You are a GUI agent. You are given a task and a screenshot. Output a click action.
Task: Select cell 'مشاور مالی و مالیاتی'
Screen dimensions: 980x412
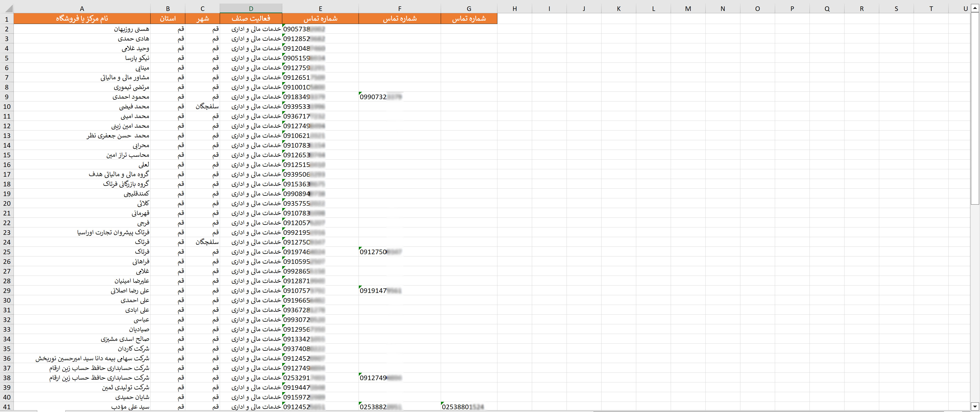(x=82, y=77)
